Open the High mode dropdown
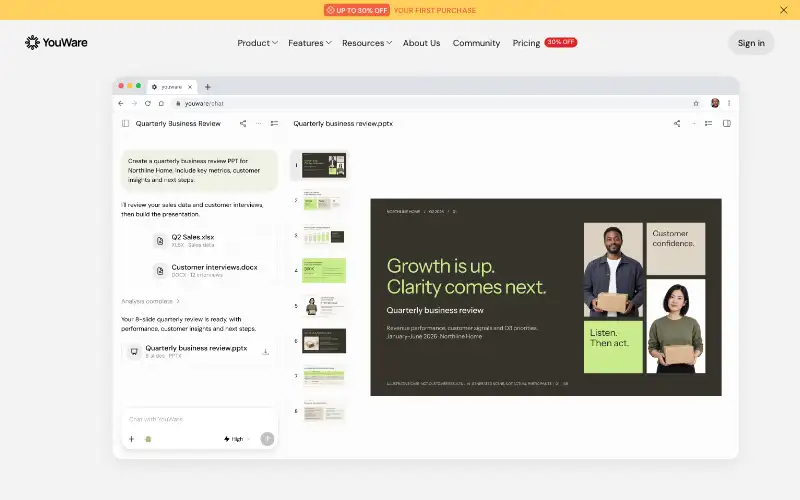800x500 pixels. [237, 439]
